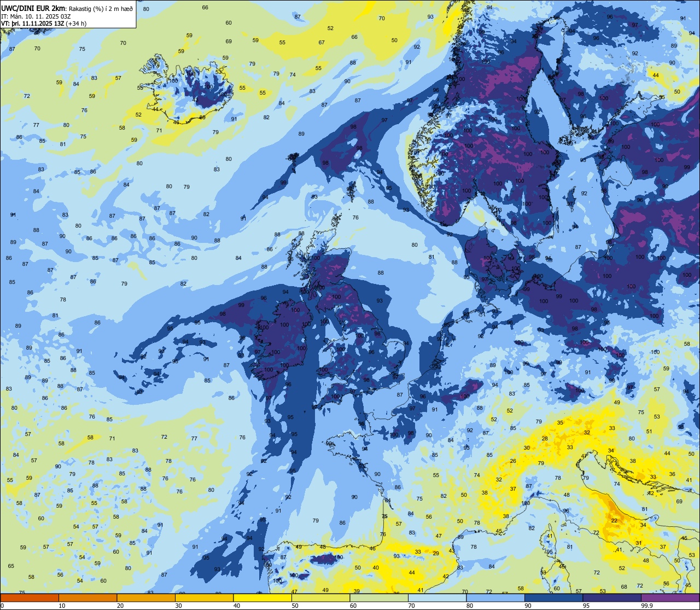Click the 10–20 orange legend swatch
Image resolution: width=700 pixels, height=610 pixels.
point(87,597)
